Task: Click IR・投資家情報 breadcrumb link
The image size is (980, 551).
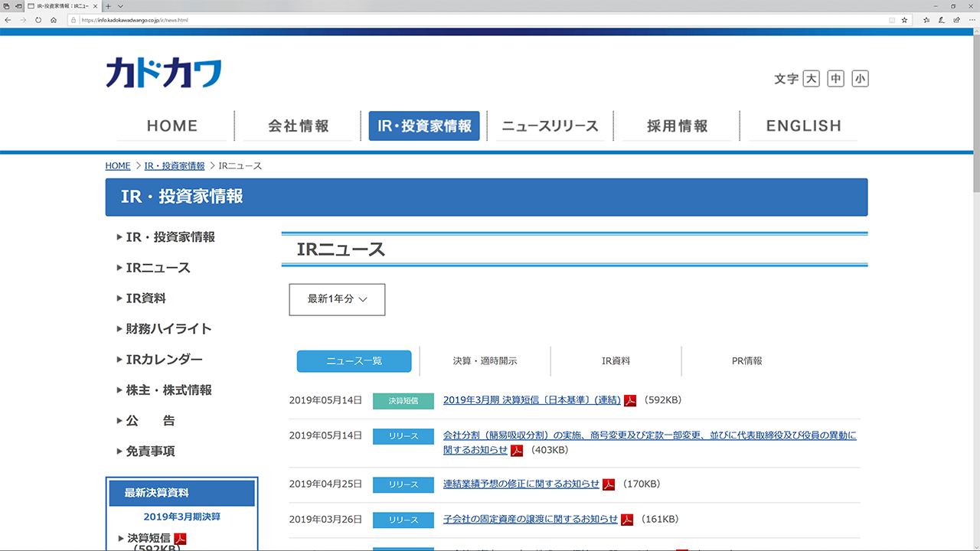Action: pyautogui.click(x=175, y=166)
